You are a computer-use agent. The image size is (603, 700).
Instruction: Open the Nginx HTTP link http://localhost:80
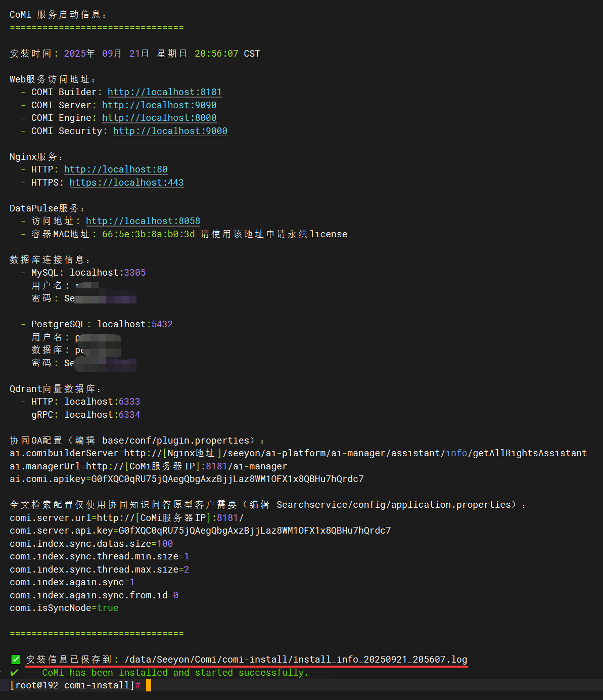[116, 169]
